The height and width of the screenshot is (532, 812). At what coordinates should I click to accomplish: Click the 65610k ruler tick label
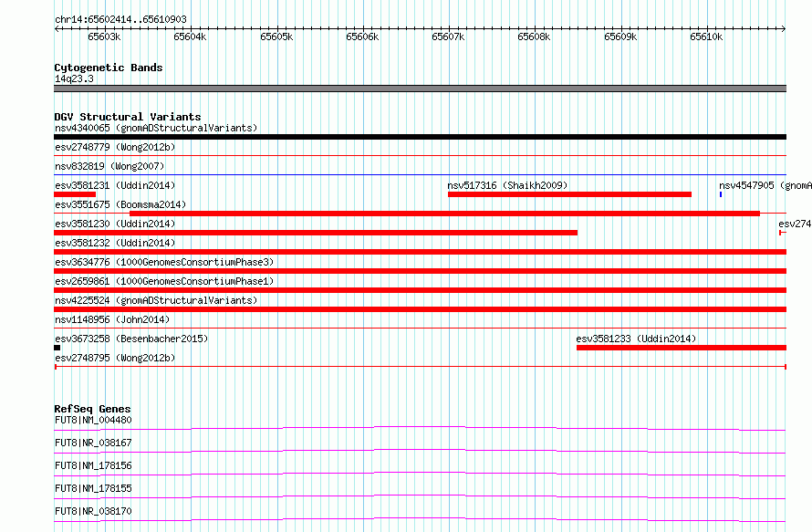706,37
